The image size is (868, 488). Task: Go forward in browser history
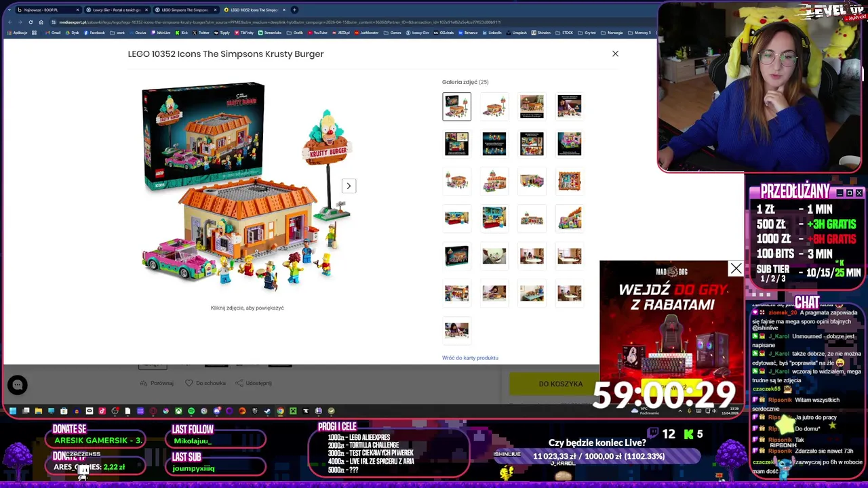[20, 22]
